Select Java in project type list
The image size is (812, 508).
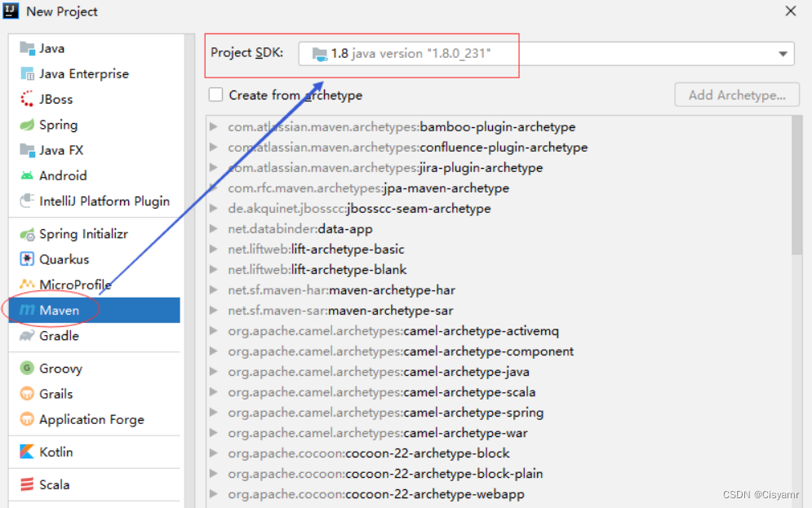pos(94,49)
